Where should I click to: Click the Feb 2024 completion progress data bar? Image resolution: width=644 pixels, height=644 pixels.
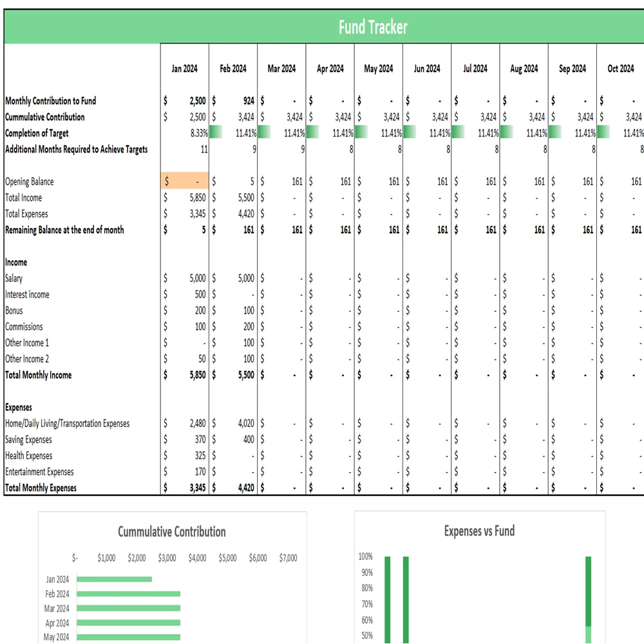tap(216, 133)
